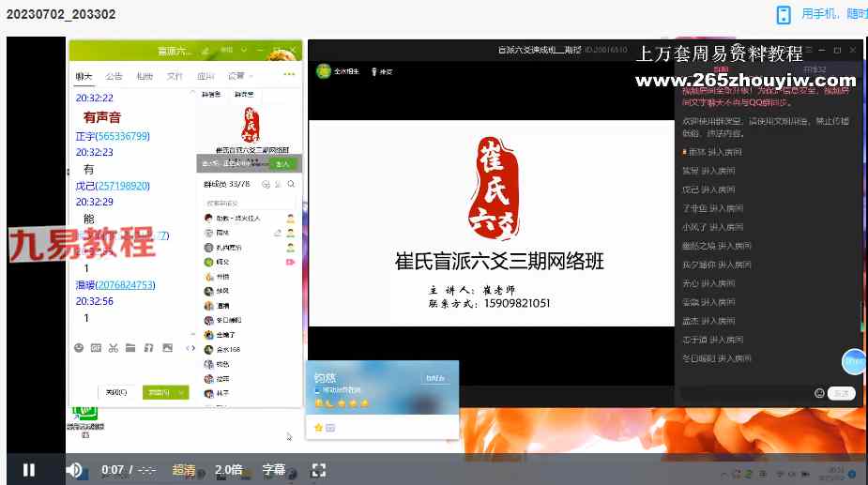
Task: Open the 2.0倍 playback speed menu
Action: [228, 470]
